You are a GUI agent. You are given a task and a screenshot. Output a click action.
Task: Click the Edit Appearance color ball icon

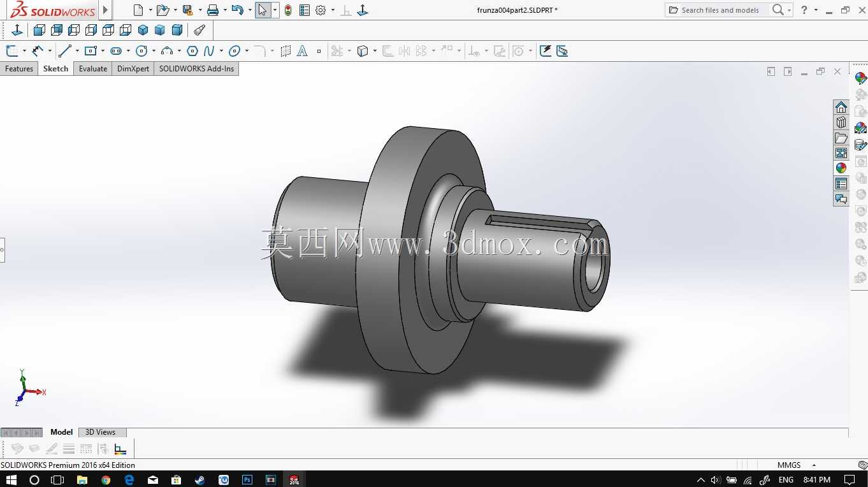(x=861, y=78)
